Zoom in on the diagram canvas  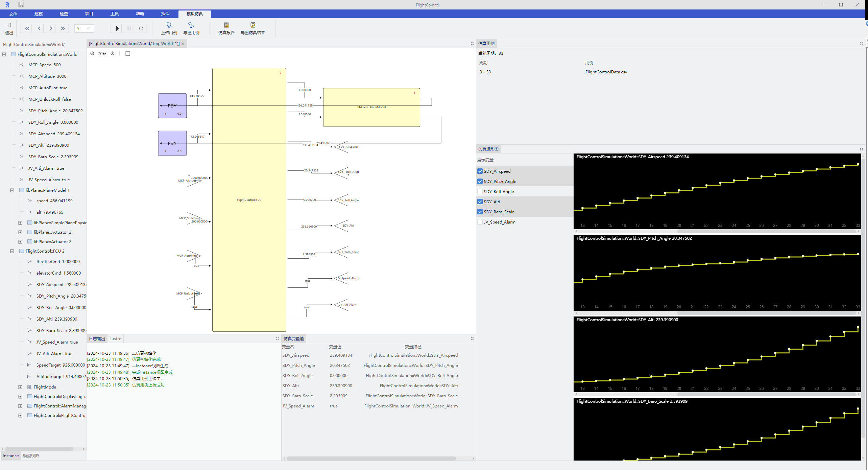[113, 53]
